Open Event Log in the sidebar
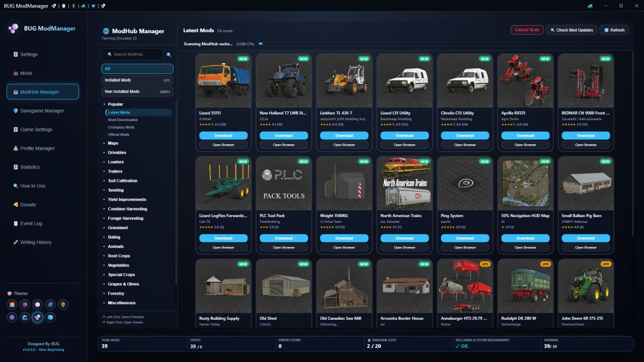This screenshot has height=362, width=644. (x=43, y=223)
